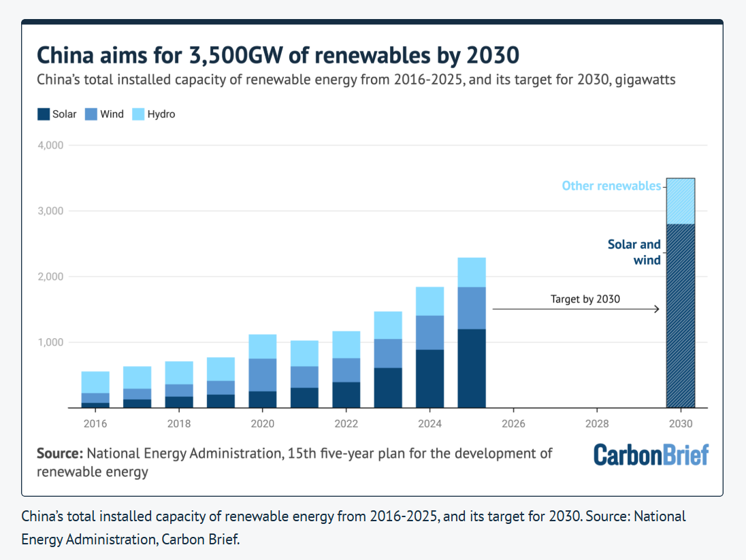Select the Other renewables hatched segment

681,201
